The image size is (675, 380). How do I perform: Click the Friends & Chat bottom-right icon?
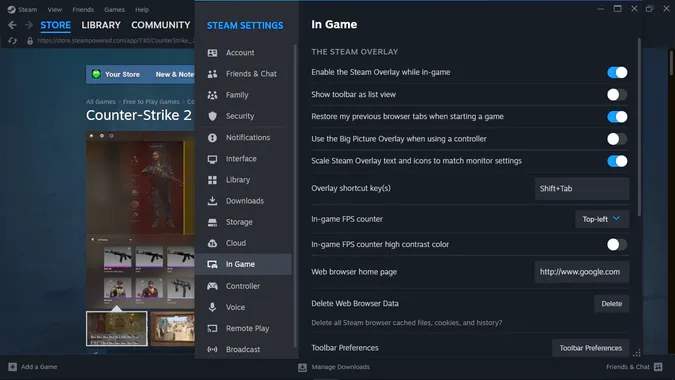coord(658,367)
